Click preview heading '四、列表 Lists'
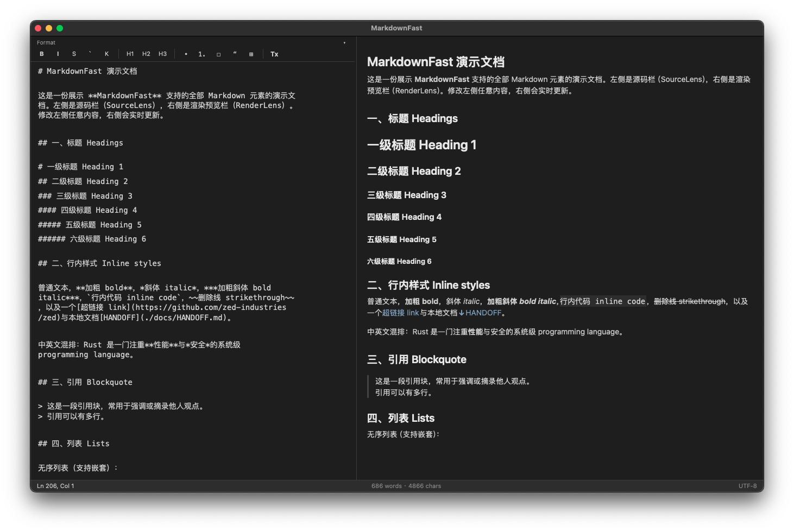794x532 pixels. (x=401, y=418)
